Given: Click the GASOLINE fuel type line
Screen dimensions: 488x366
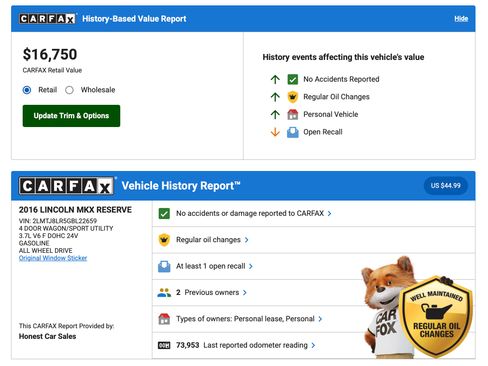Looking at the screenshot, I should 34,243.
